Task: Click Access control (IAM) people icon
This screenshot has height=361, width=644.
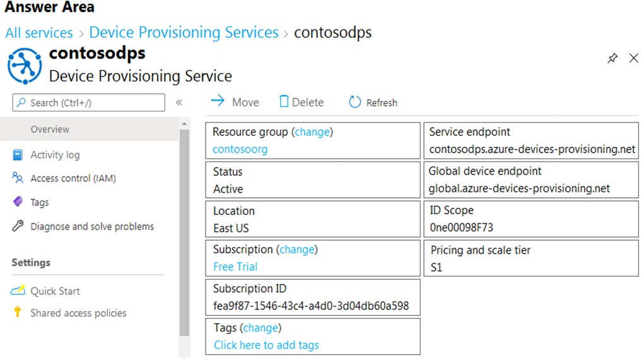Action: point(18,178)
